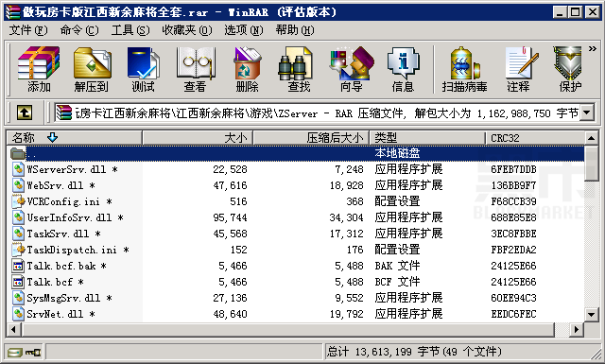Select the WServerSrv.dll file row

coord(295,169)
